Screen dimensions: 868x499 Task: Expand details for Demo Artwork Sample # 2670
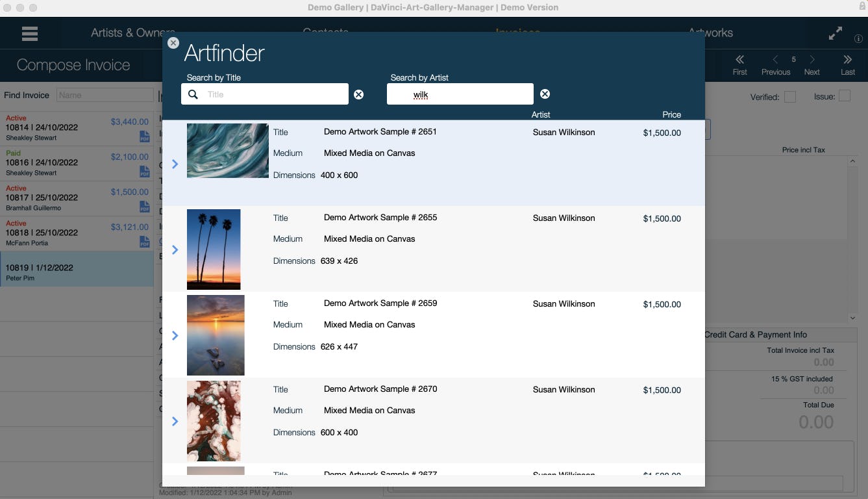(175, 421)
